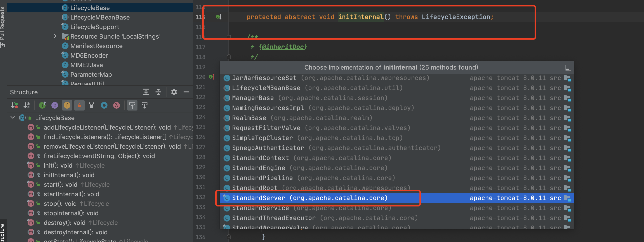
Task: Choose StandardPipeline implementation
Action: 397,178
